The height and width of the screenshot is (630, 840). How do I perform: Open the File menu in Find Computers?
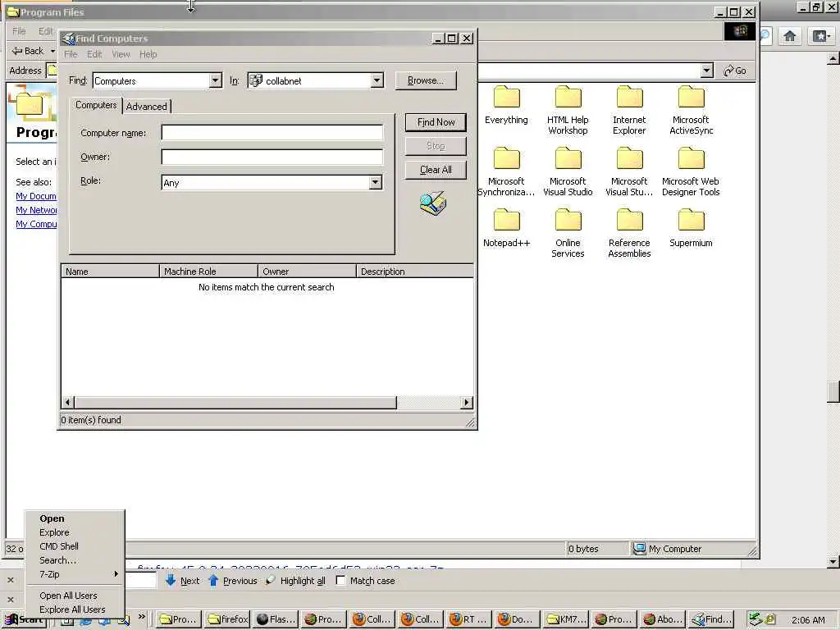click(71, 55)
